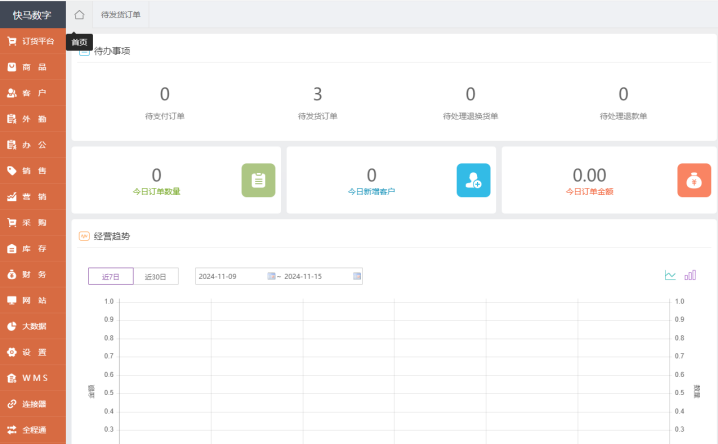This screenshot has width=718, height=444.
Task: Open the 商品 sidebar menu
Action: (33, 67)
